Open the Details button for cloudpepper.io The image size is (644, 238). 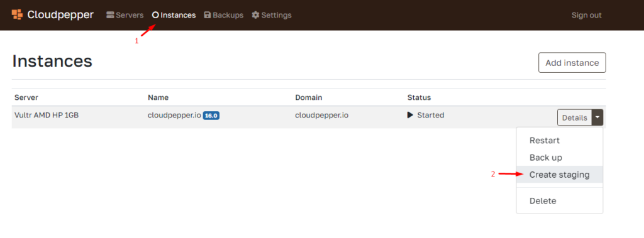tap(575, 117)
